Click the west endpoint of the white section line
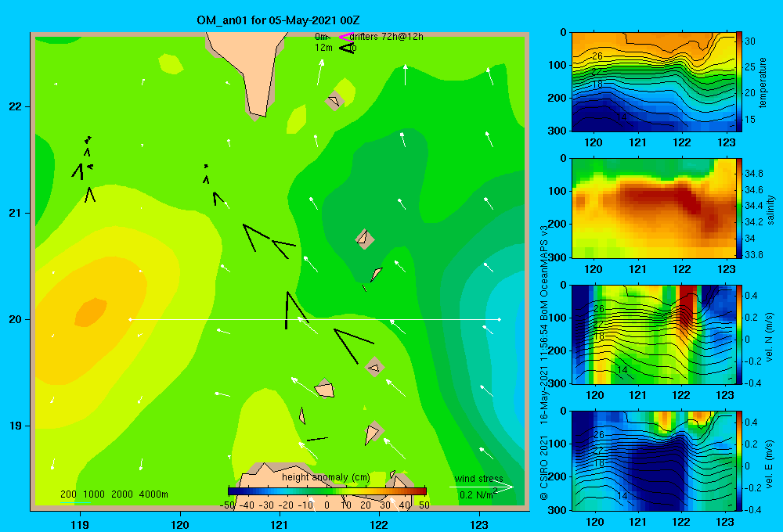This screenshot has height=532, width=783. 130,319
